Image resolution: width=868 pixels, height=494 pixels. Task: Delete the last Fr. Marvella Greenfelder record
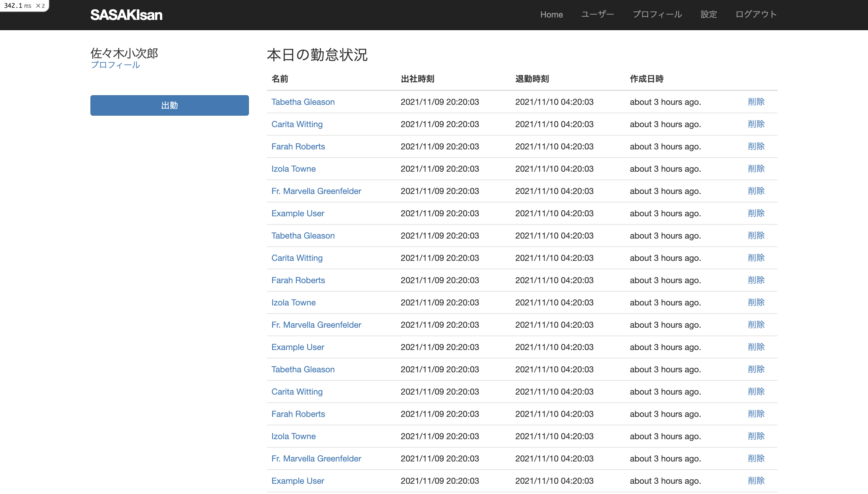click(x=756, y=458)
